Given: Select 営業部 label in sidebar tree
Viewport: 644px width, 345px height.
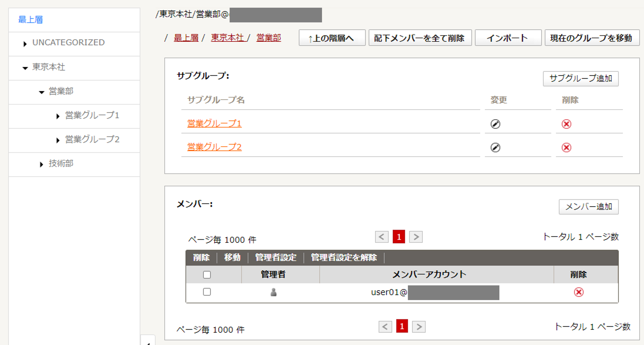Looking at the screenshot, I should (x=61, y=91).
